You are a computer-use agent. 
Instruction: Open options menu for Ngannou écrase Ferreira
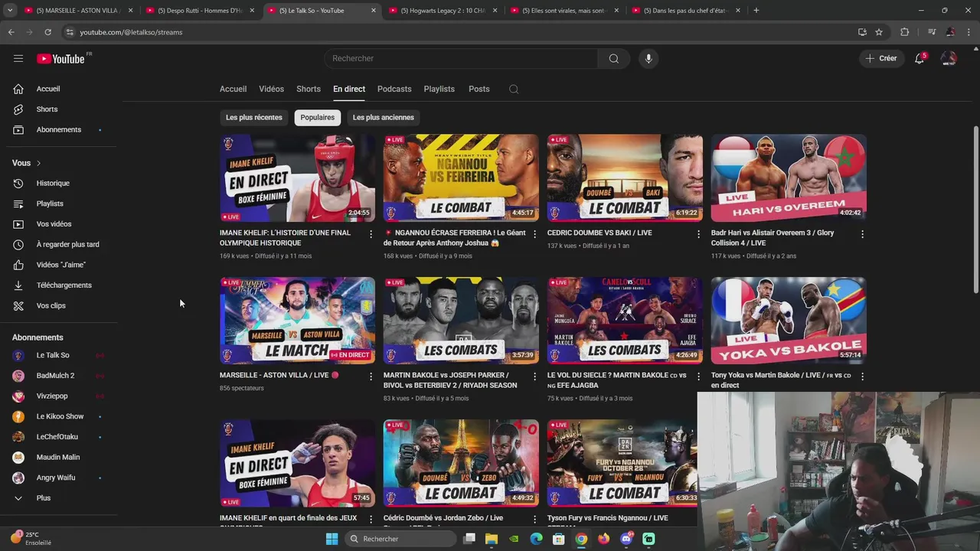[535, 234]
